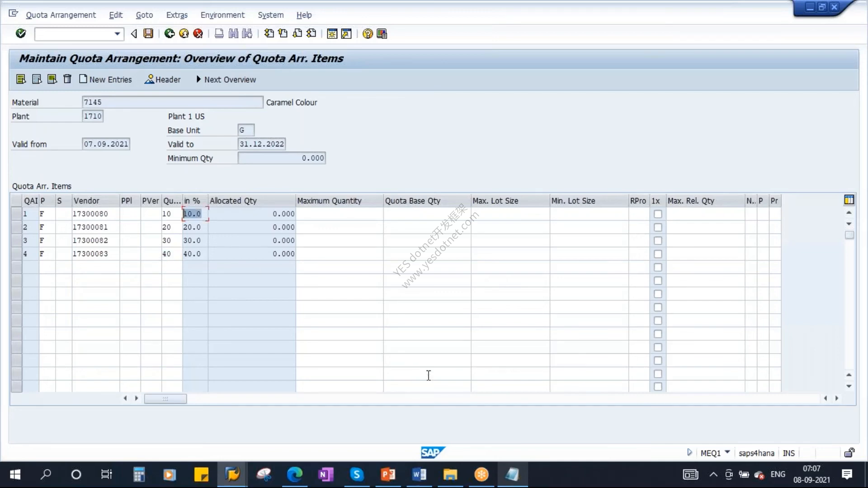The width and height of the screenshot is (868, 488).
Task: Click the green Back arrow icon
Action: 170,33
